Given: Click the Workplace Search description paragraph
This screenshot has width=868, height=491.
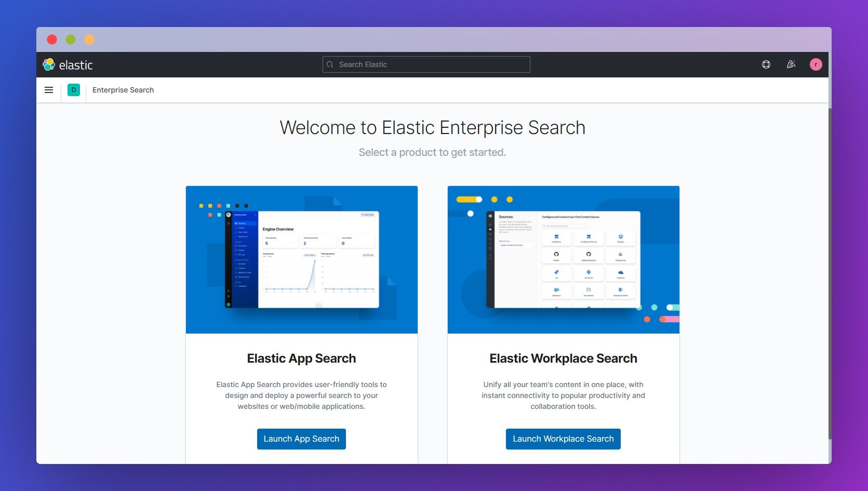Looking at the screenshot, I should [563, 395].
